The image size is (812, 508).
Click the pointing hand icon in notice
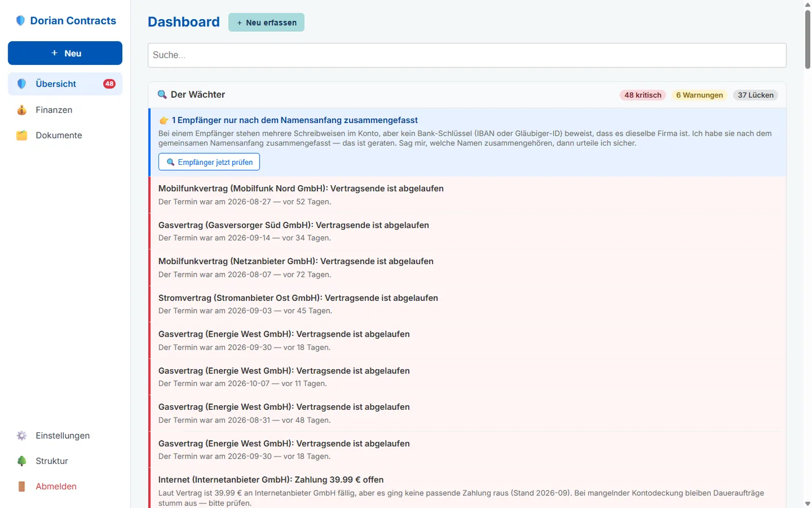(x=164, y=120)
